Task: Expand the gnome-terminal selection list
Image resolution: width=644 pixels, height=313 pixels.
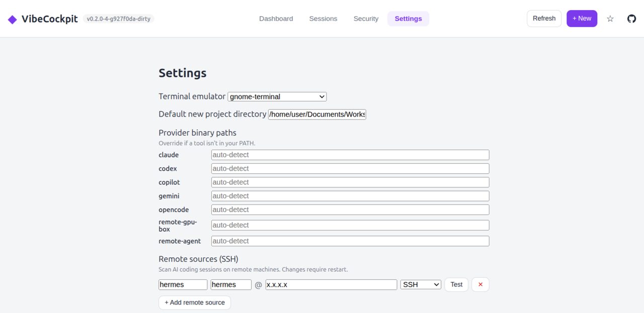Action: [x=276, y=96]
